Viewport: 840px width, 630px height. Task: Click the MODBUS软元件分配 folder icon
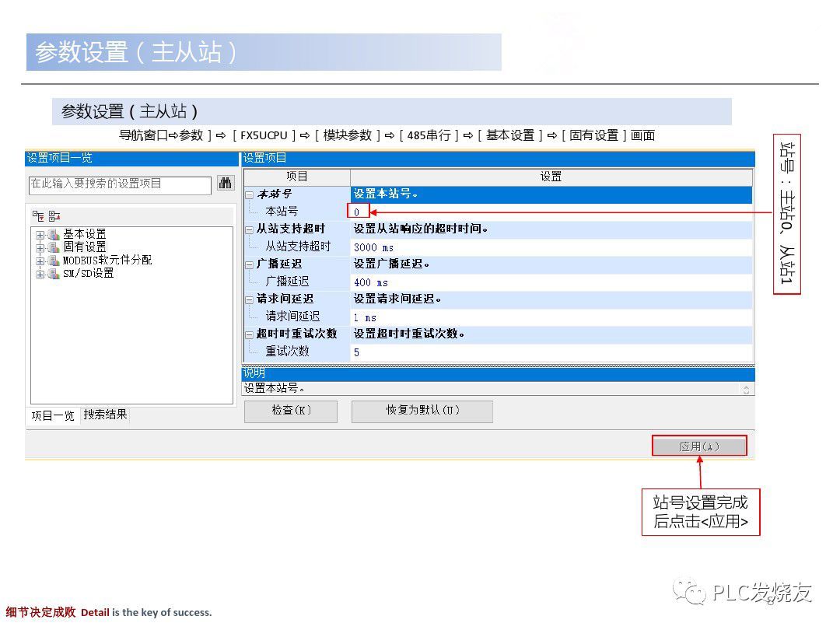53,261
